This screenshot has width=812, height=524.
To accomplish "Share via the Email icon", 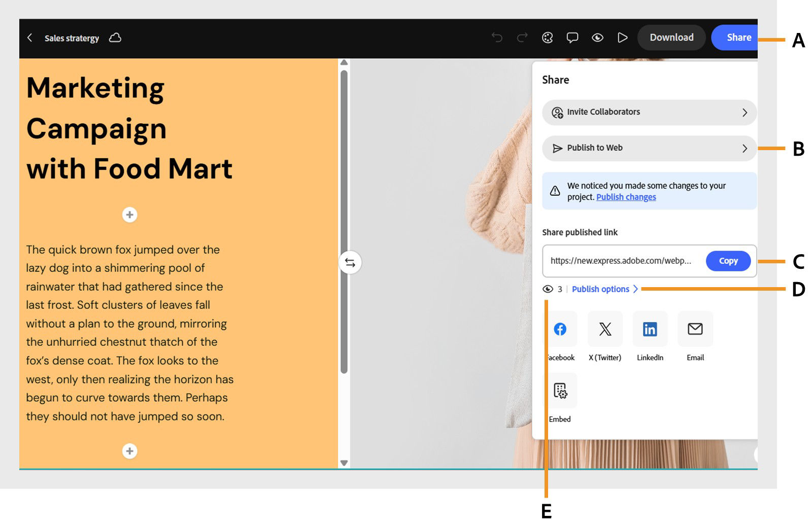I will point(695,329).
